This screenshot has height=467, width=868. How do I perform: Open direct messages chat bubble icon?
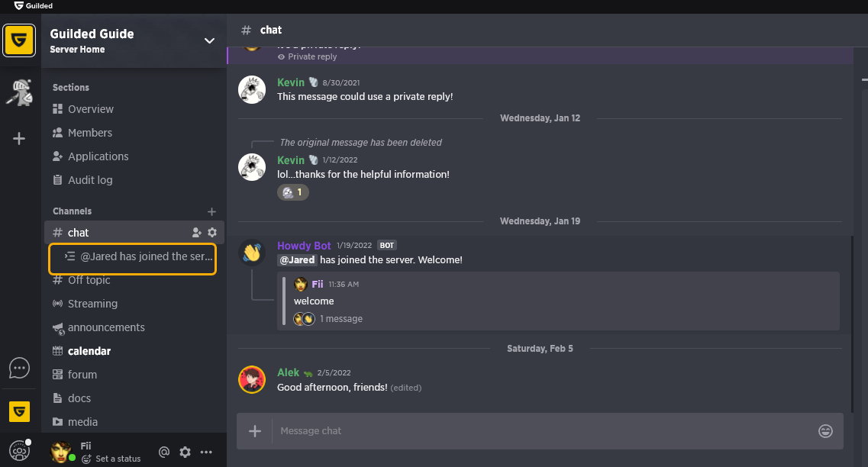point(19,368)
